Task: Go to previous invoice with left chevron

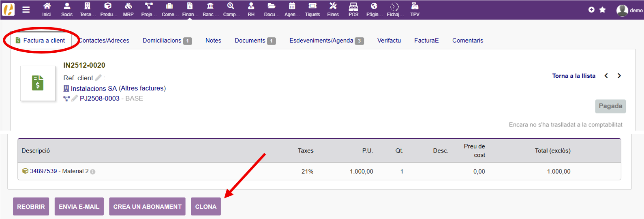Action: coord(606,76)
